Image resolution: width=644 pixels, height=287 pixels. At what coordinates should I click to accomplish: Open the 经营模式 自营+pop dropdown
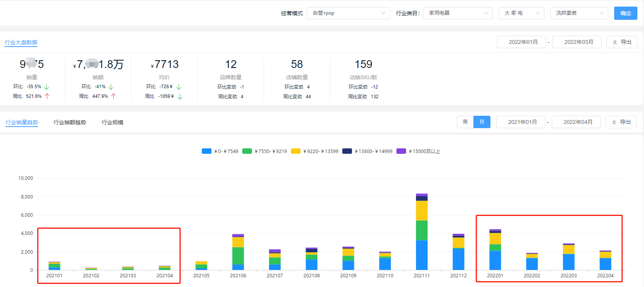click(348, 13)
